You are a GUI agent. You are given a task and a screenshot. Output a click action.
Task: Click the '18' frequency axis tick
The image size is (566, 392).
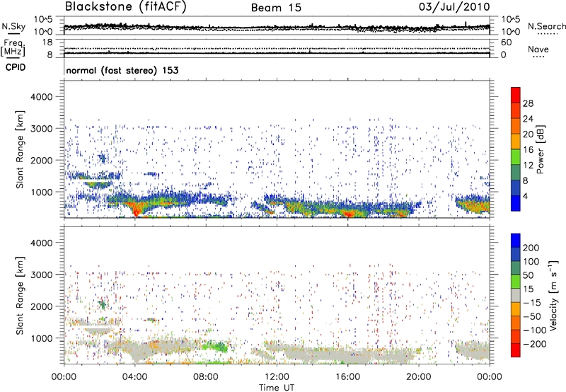[x=49, y=42]
